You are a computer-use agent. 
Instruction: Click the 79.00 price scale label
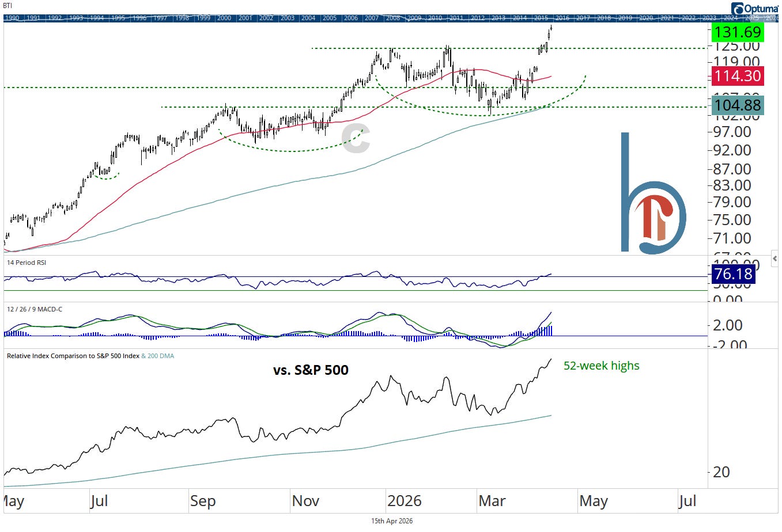click(x=732, y=202)
